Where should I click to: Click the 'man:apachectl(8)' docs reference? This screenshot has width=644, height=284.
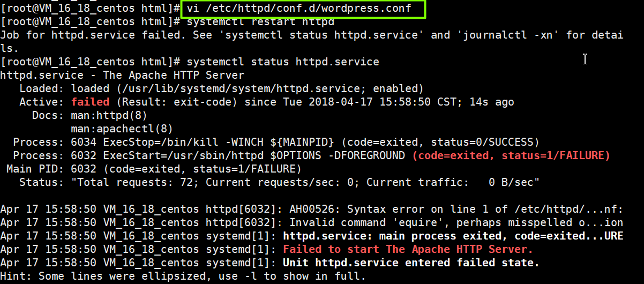pos(122,129)
